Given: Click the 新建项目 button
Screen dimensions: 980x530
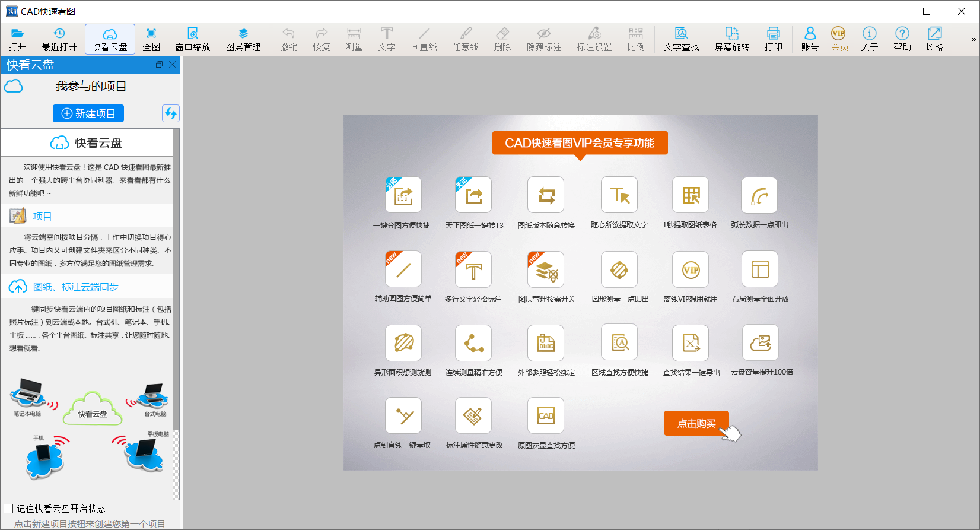Looking at the screenshot, I should pyautogui.click(x=88, y=113).
